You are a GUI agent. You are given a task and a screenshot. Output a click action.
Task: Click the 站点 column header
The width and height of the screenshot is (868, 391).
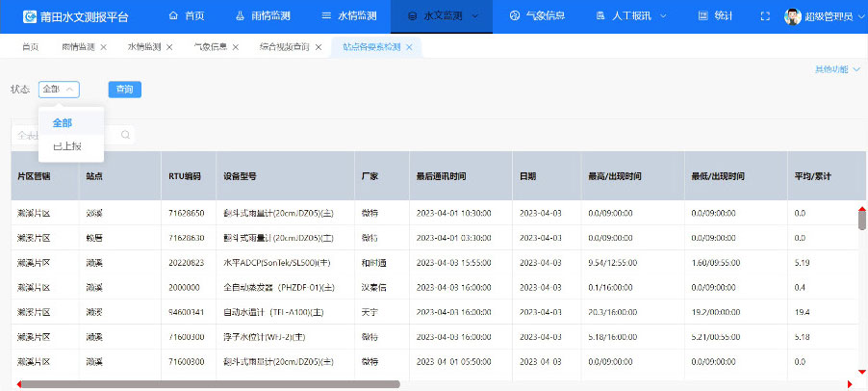120,176
